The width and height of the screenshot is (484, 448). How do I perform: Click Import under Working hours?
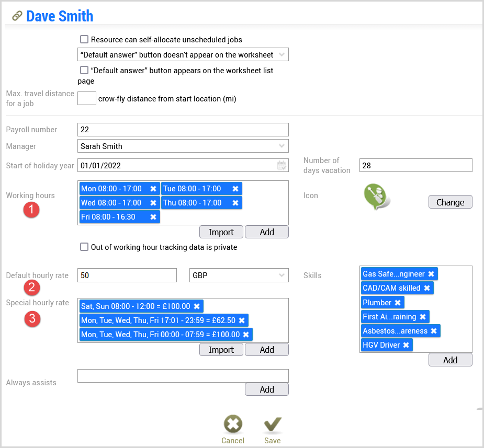[x=221, y=232]
